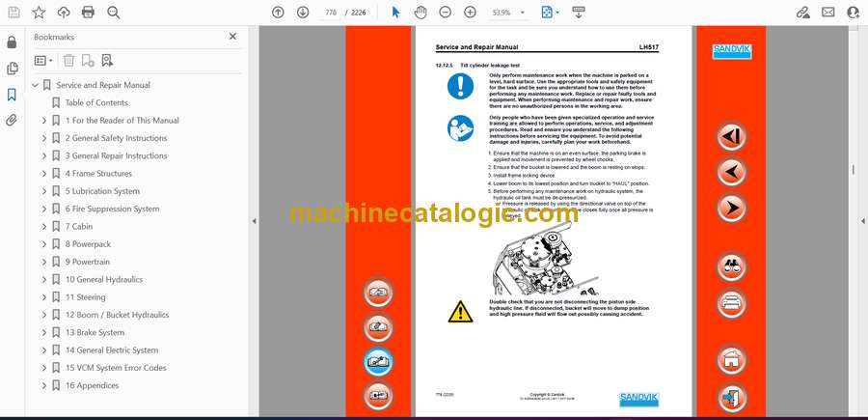Open 10 General Hydraulics bookmark
The image size is (868, 420).
tap(104, 279)
